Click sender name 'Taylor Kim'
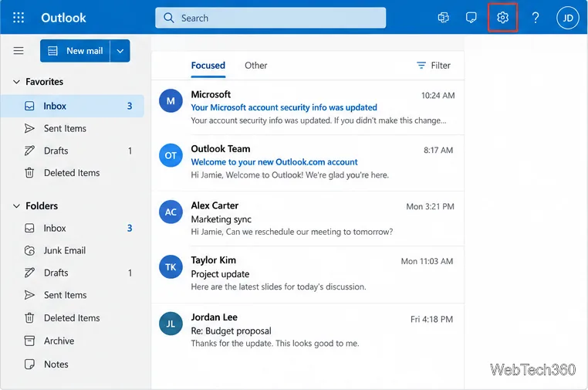Viewport: 588px width, 390px height. pos(214,260)
